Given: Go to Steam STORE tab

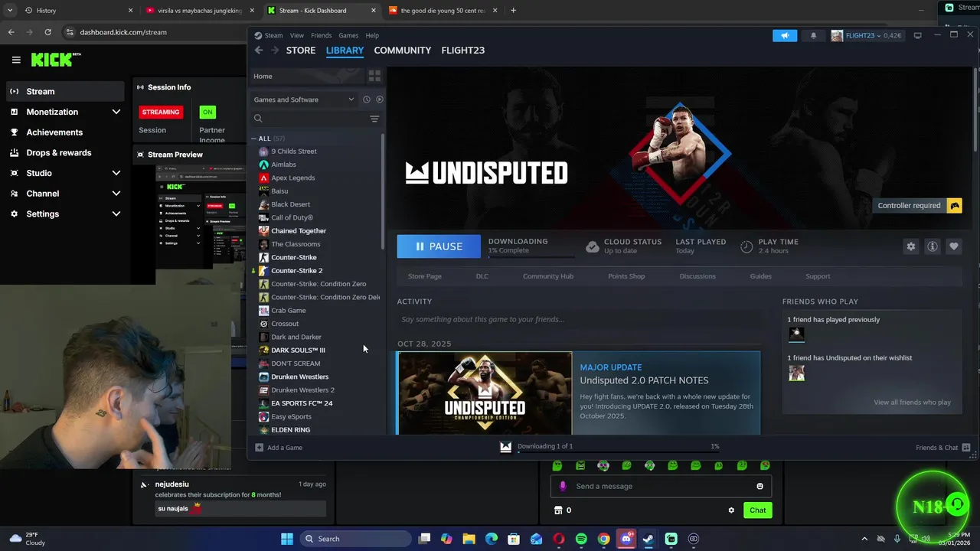Looking at the screenshot, I should [x=301, y=51].
